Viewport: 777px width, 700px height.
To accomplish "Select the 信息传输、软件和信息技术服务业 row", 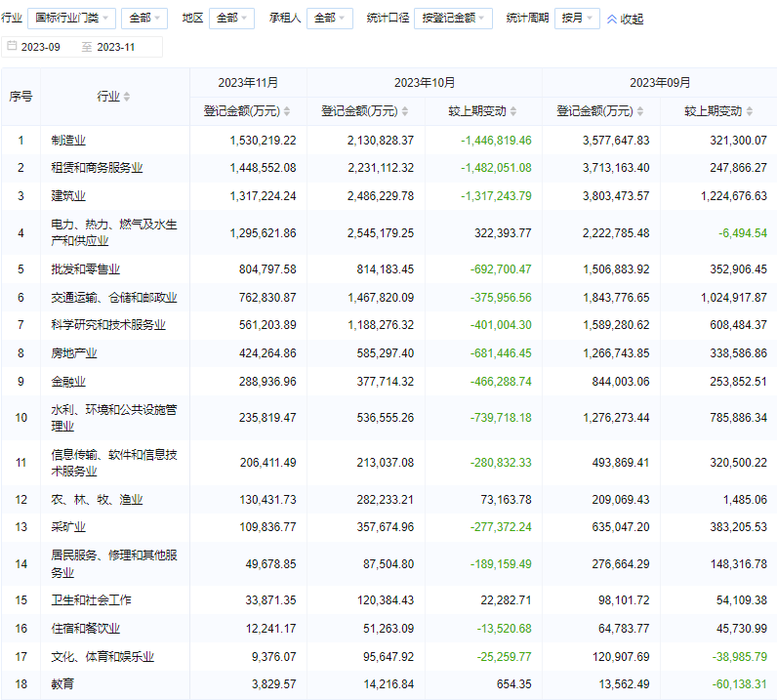I will 389,463.
